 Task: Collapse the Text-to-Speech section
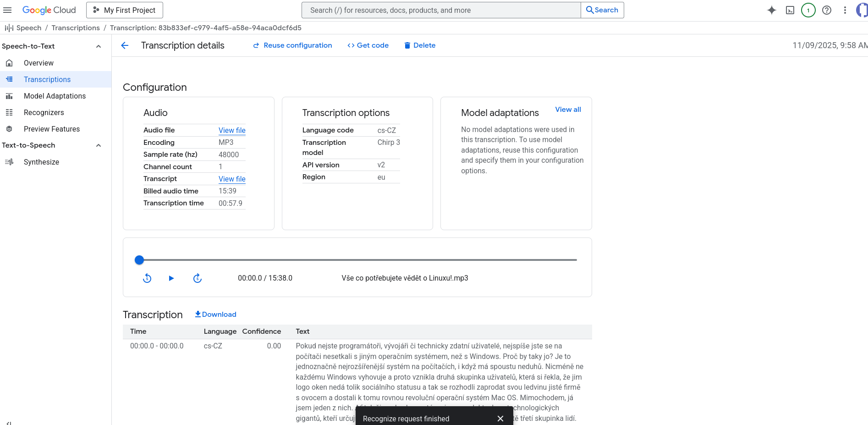coord(99,145)
